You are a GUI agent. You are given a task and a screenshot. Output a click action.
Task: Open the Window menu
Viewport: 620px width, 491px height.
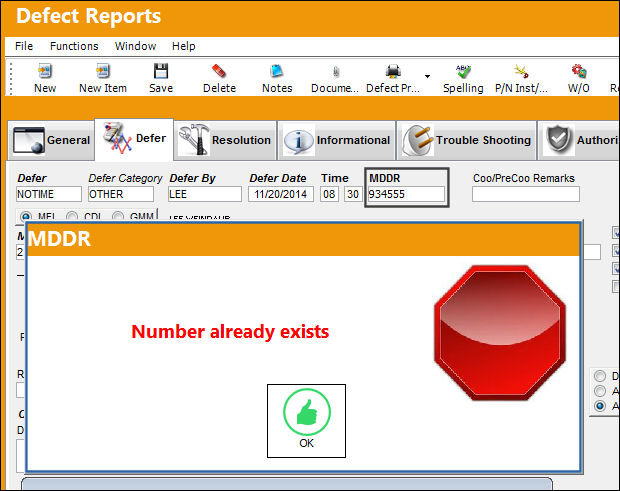(x=135, y=46)
